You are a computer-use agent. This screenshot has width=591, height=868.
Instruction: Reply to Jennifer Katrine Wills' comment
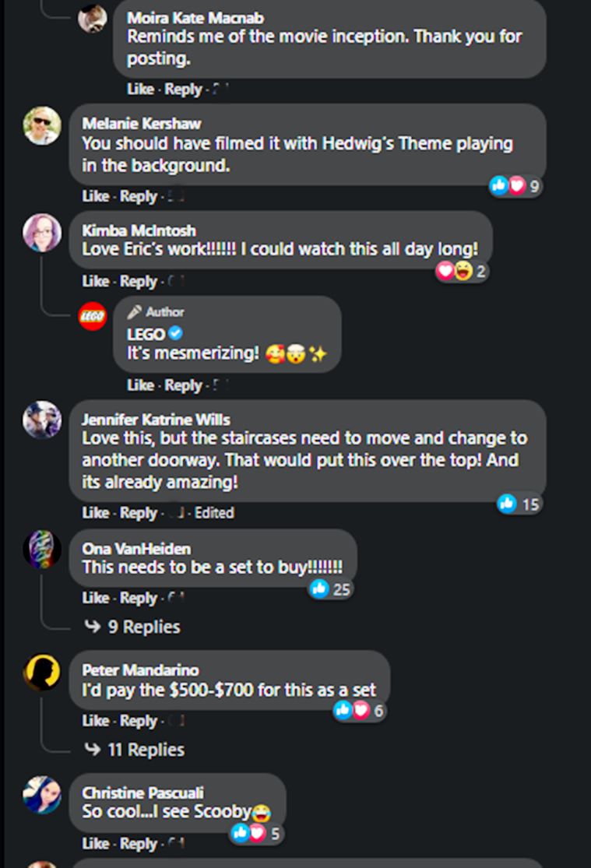139,513
